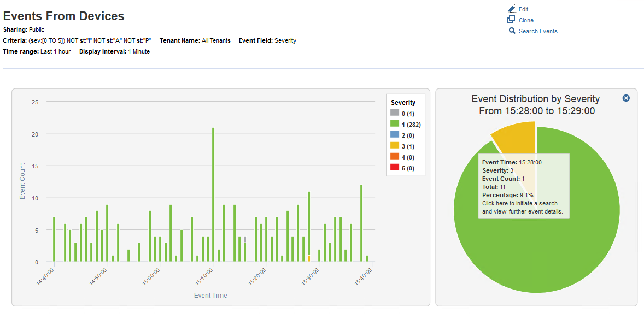Toggle the red severity 5 legend swatch

click(x=394, y=168)
